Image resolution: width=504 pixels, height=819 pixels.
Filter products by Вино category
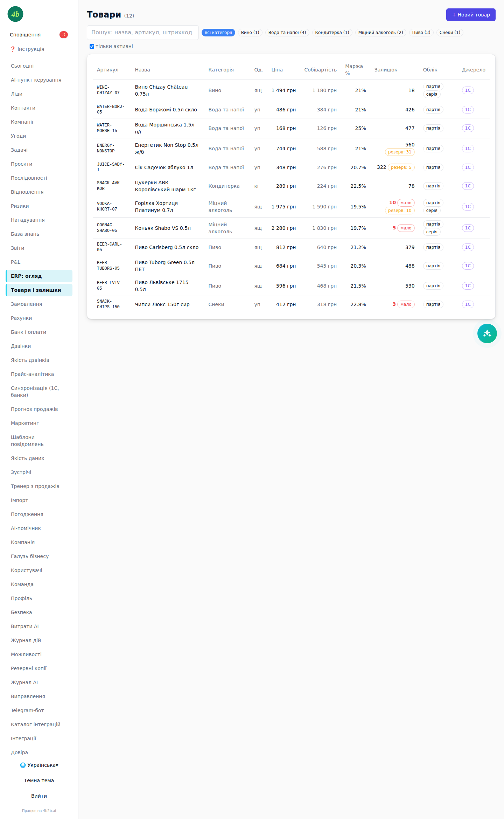click(250, 33)
